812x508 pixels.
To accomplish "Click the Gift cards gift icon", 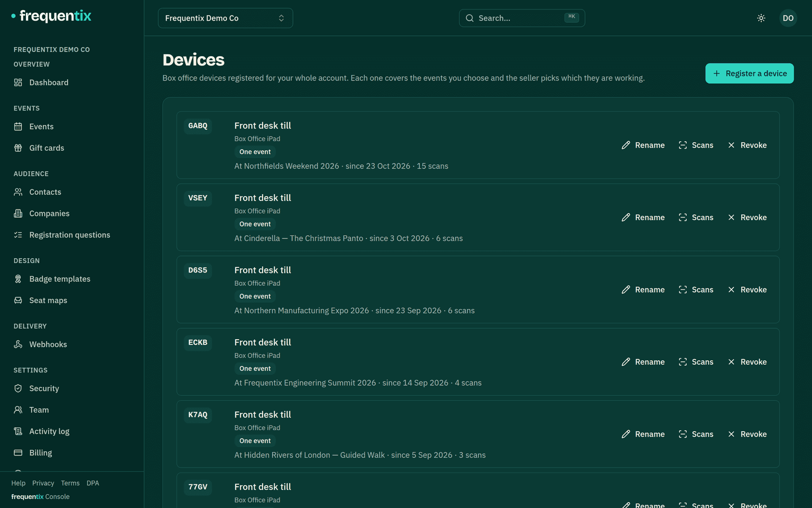I will coord(18,148).
